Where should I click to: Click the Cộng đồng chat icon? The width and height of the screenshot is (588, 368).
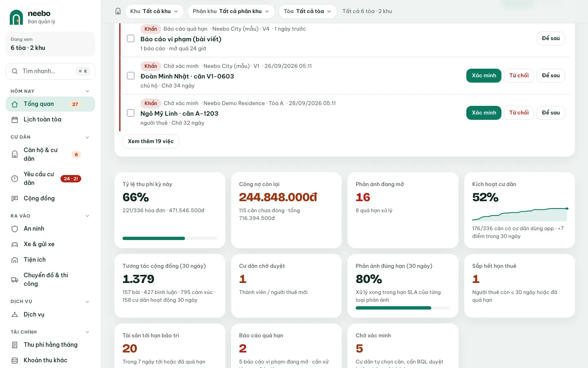coord(15,199)
